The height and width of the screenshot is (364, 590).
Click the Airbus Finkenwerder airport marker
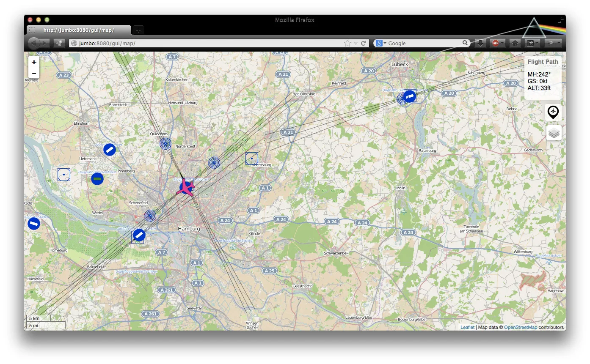point(139,235)
